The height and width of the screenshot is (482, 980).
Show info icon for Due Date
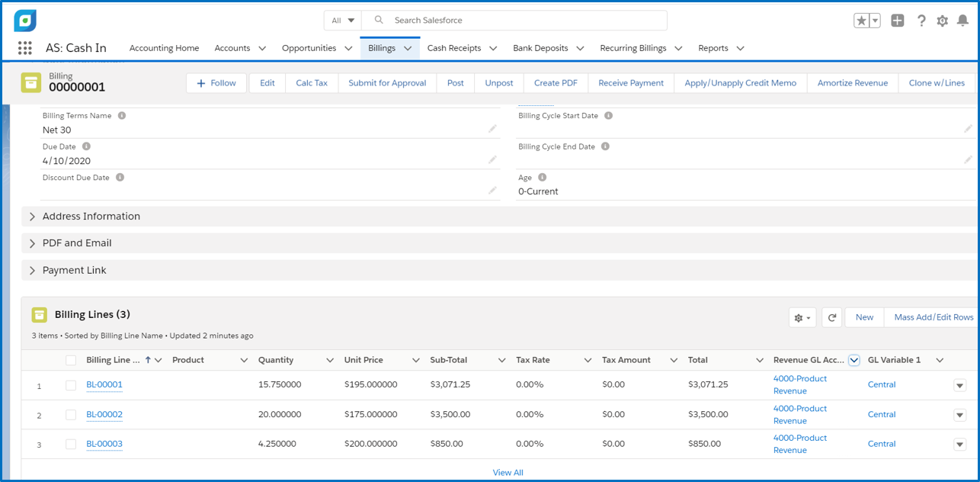86,146
